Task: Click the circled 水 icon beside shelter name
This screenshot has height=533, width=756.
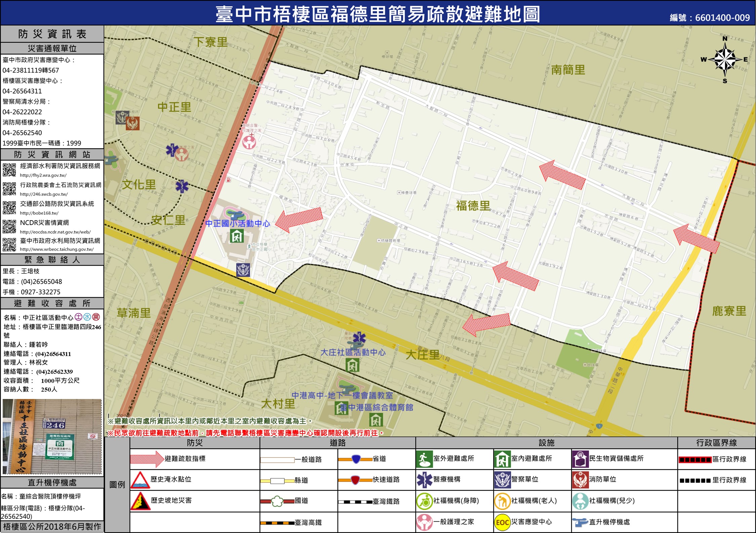Action: tap(87, 317)
